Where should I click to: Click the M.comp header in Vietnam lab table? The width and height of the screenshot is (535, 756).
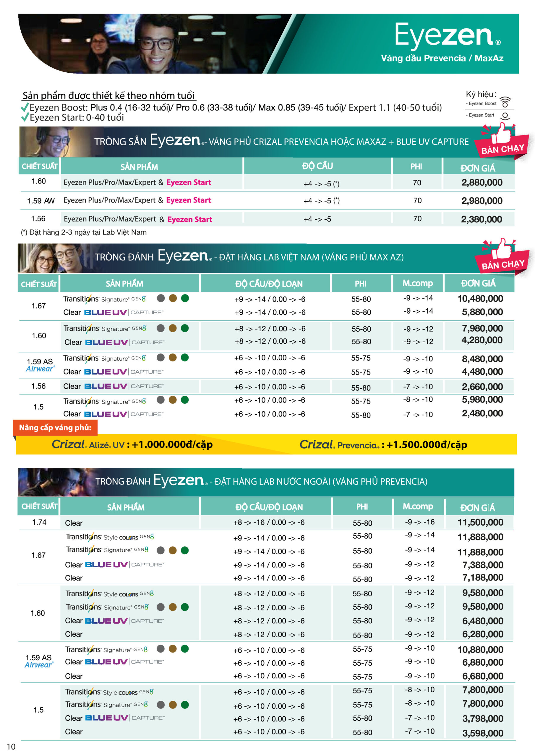pos(418,283)
